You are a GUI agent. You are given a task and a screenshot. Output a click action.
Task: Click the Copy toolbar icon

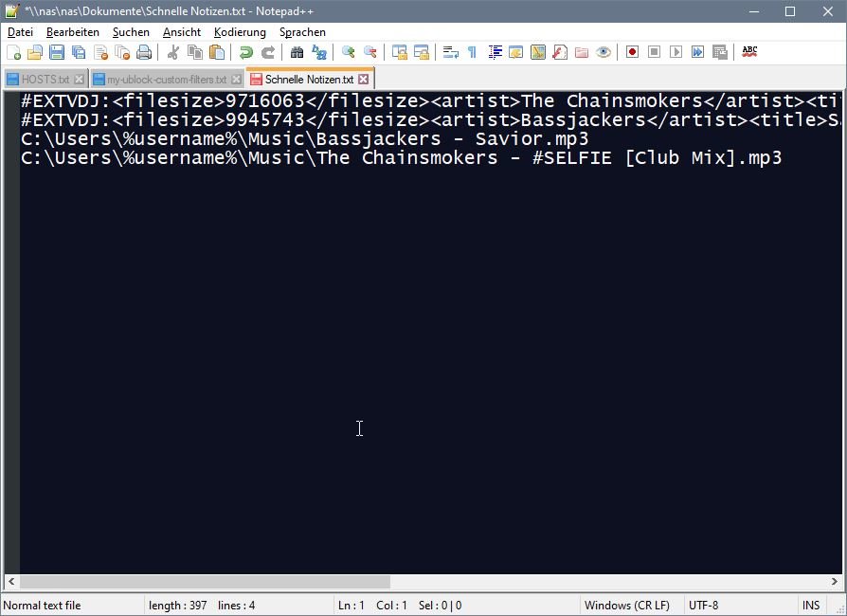click(195, 52)
